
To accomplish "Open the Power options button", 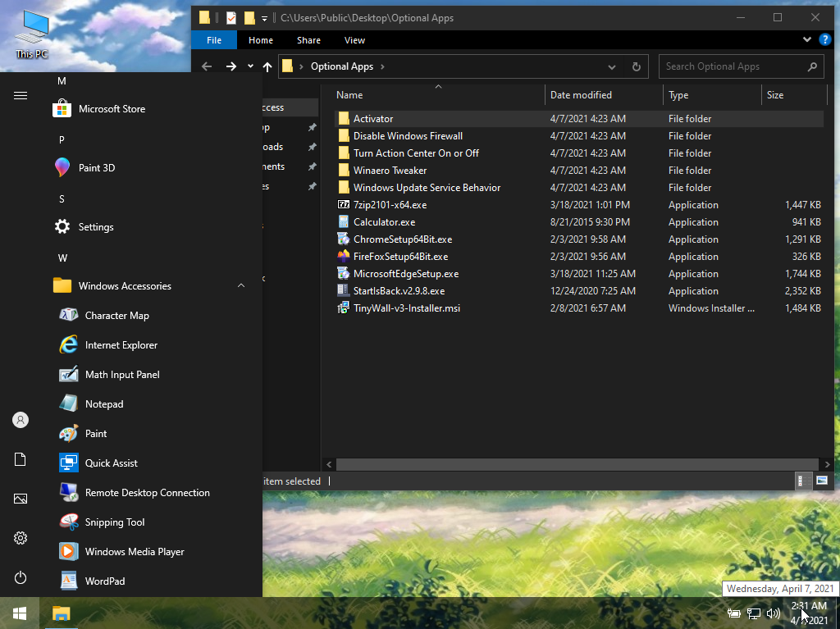I will click(x=21, y=577).
